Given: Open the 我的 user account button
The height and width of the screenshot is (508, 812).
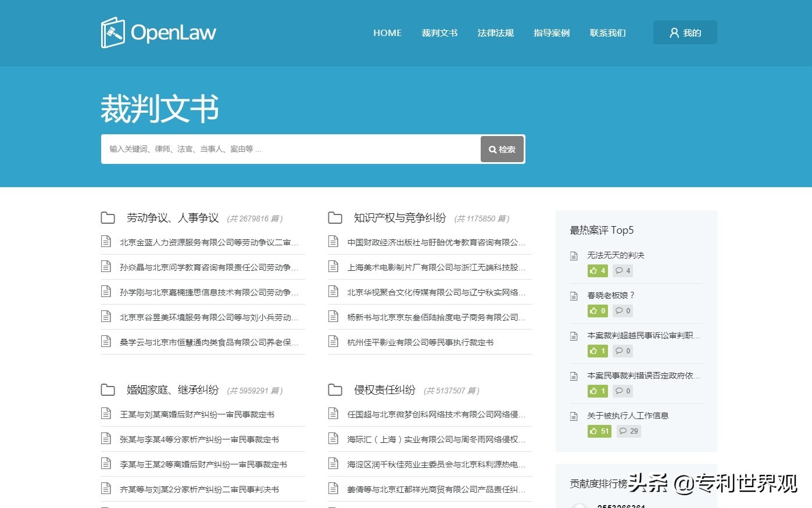Looking at the screenshot, I should pyautogui.click(x=685, y=33).
